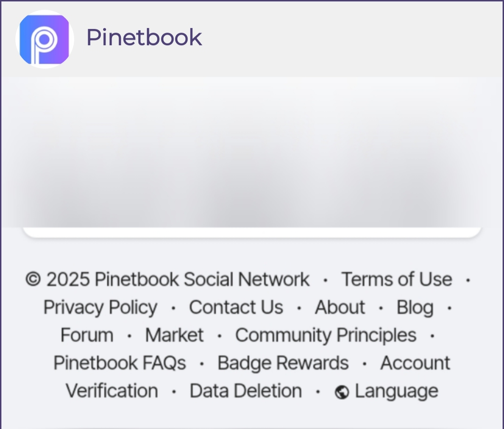Navigate to the Forum
This screenshot has width=504, height=429.
click(x=87, y=335)
